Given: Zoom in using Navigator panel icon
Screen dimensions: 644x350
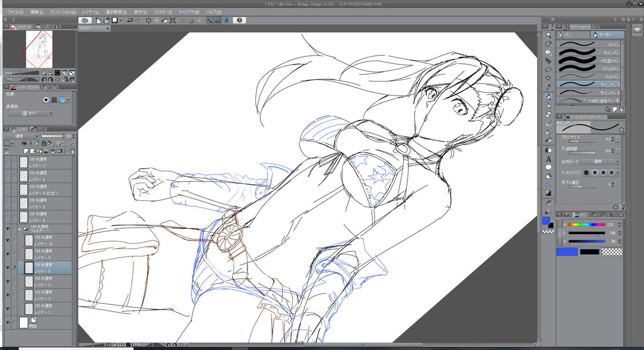Looking at the screenshot, I should point(52,72).
